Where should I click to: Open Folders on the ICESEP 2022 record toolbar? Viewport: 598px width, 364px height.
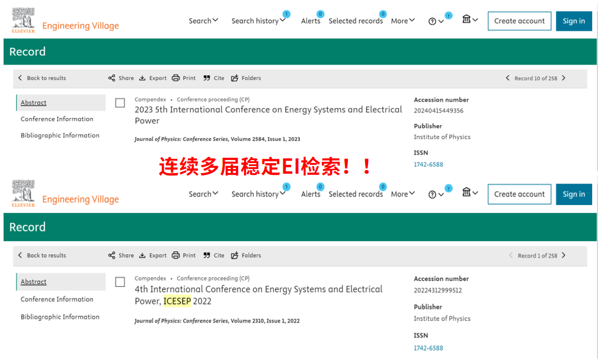[246, 256]
